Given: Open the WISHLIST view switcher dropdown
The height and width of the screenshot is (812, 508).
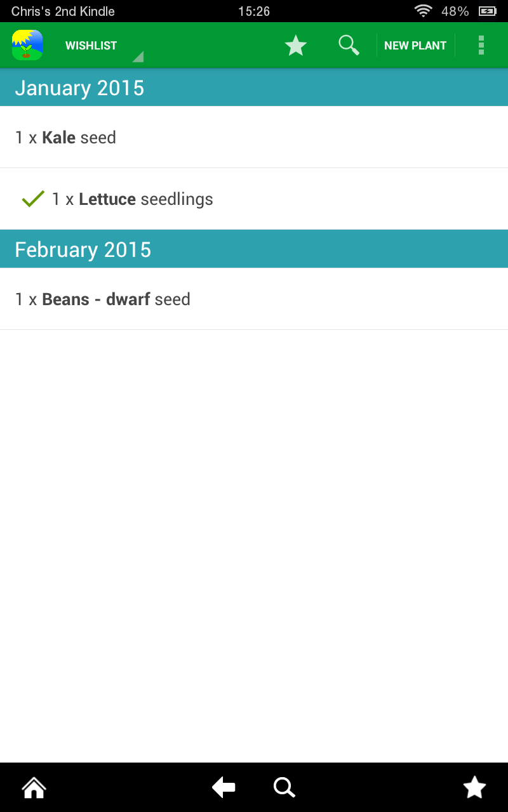Looking at the screenshot, I should click(102, 46).
